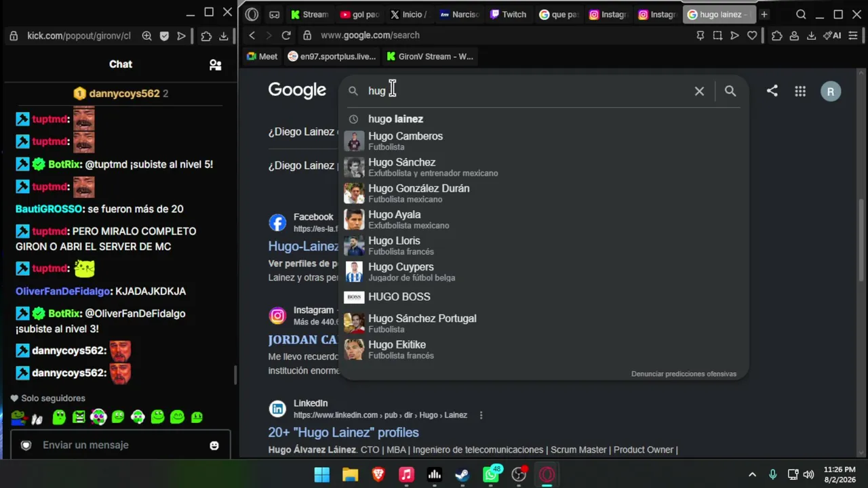
Task: Switch to the Twitch tab
Action: pyautogui.click(x=509, y=14)
